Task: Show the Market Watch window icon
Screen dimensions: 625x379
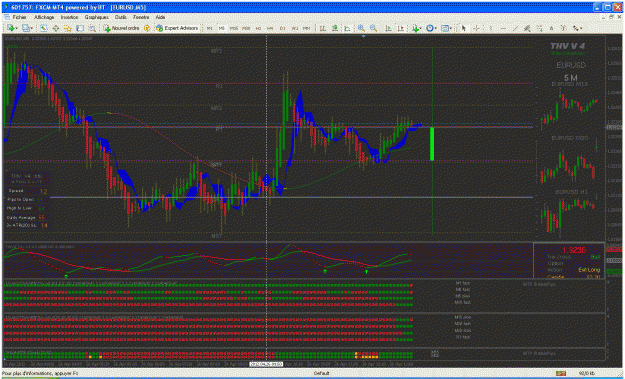Action: (x=43, y=28)
